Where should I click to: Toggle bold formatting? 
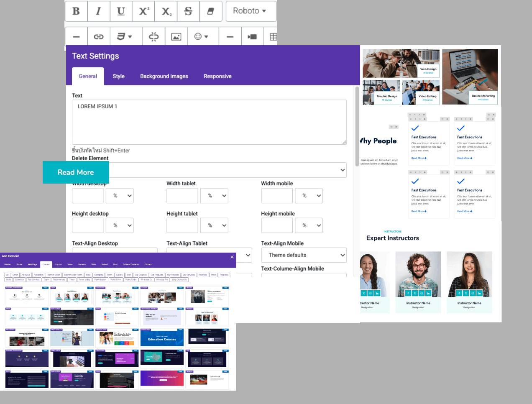tap(76, 11)
